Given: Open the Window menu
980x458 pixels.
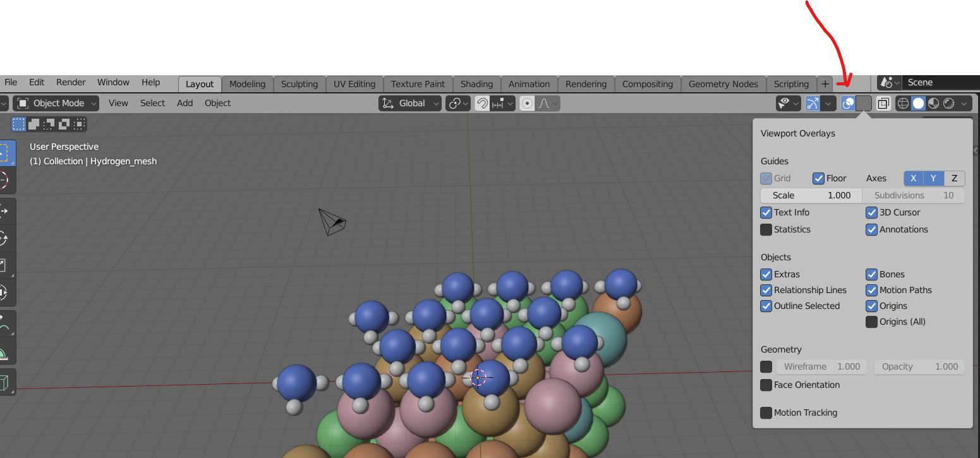Looking at the screenshot, I should [x=113, y=82].
